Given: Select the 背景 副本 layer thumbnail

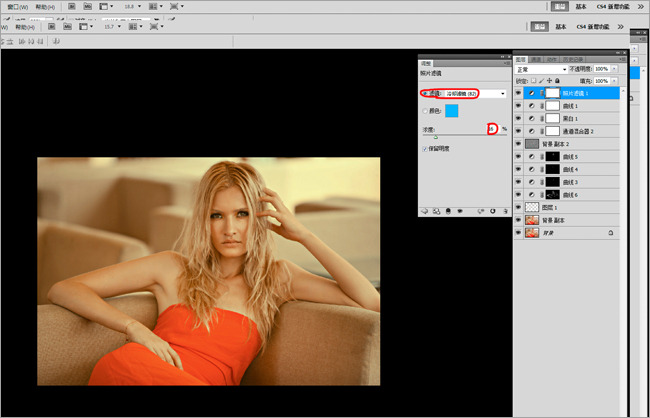Looking at the screenshot, I should [532, 220].
